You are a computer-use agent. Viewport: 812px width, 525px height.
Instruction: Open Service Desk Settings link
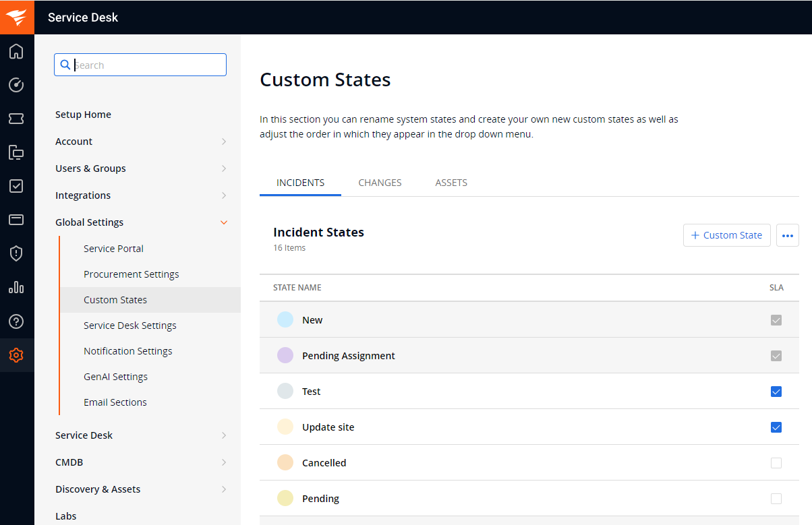(x=130, y=326)
